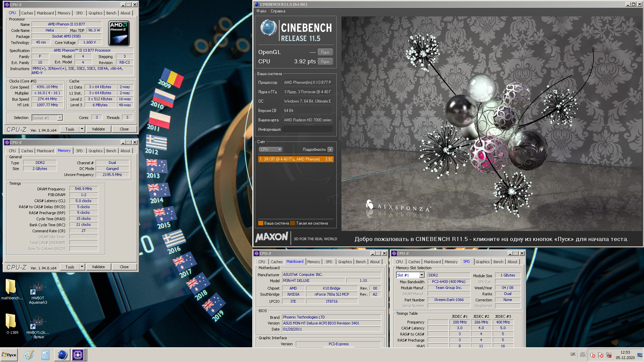
Task: Open the Windows Пуск start menu
Action: [x=9, y=355]
